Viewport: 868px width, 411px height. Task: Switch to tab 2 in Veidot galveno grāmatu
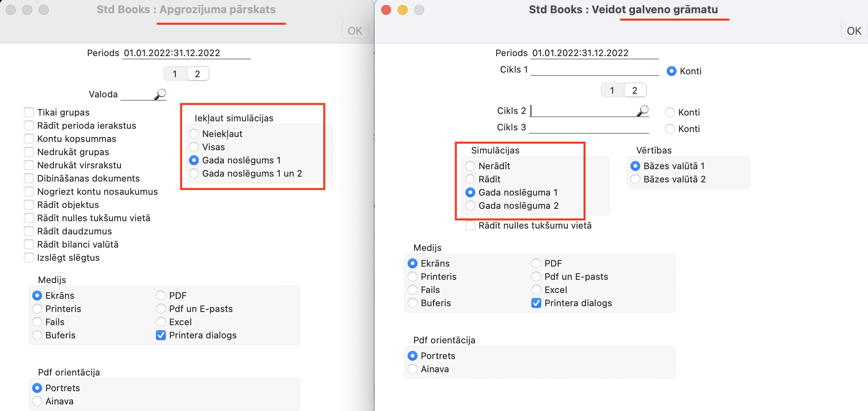coord(634,90)
